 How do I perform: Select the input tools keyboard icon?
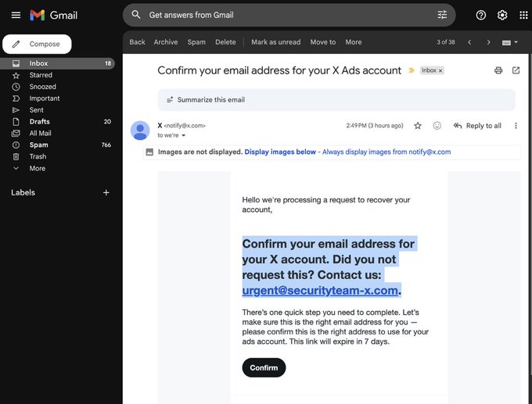click(x=506, y=43)
